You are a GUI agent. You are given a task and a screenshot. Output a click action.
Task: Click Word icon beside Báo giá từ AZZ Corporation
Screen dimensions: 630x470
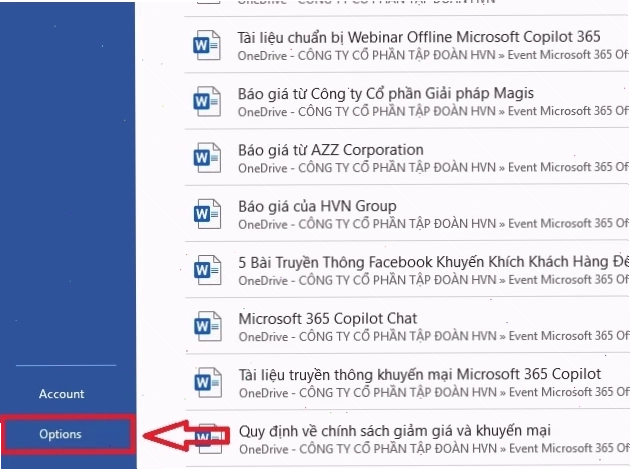207,158
